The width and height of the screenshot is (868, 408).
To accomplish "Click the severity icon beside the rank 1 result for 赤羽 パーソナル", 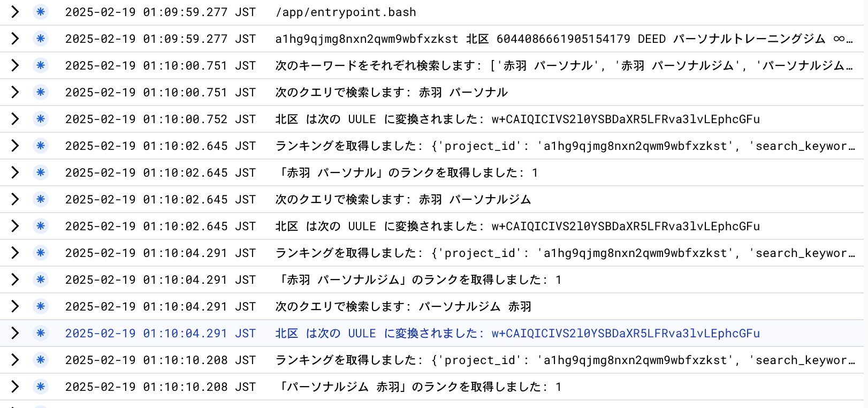I will pyautogui.click(x=40, y=172).
